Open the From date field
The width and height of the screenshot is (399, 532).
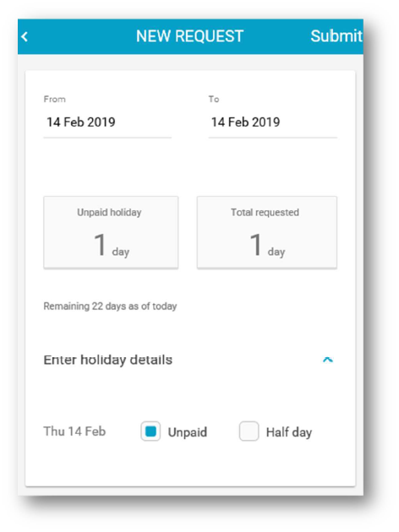coord(107,122)
